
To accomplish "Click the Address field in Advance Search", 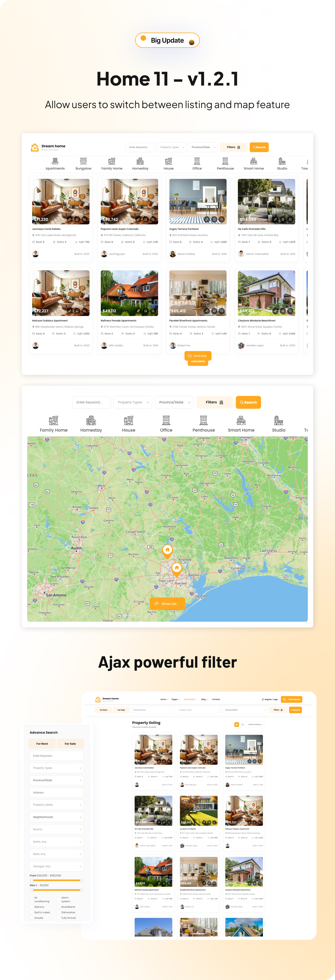I will pos(57,792).
